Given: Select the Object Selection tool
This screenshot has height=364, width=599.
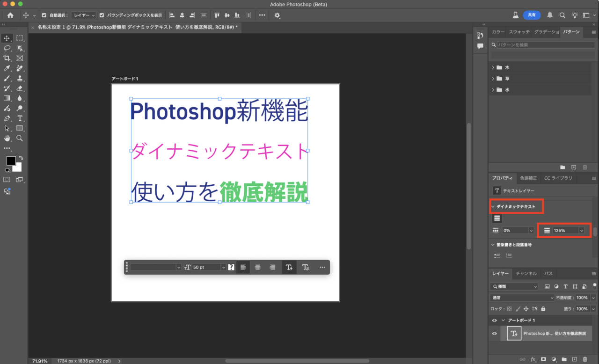Looking at the screenshot, I should tap(20, 48).
